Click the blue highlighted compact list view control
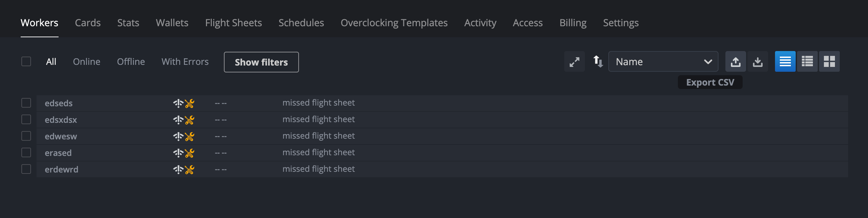 785,61
